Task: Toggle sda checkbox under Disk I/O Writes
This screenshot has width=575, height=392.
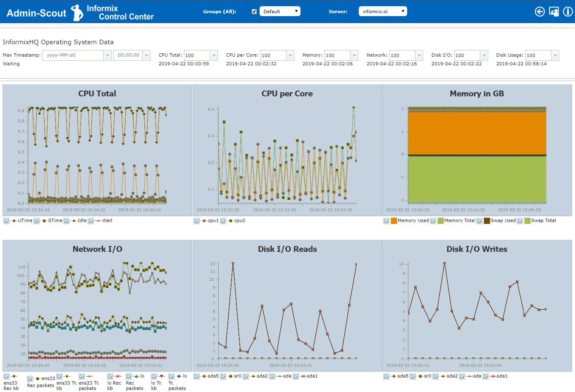Action: pos(462,376)
